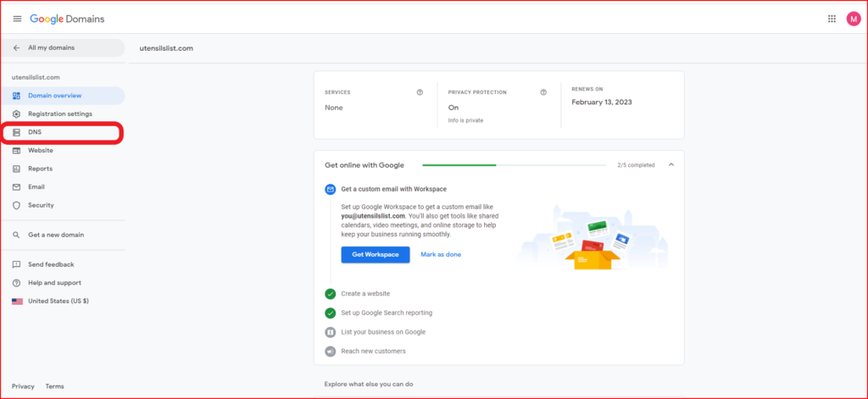Click the Services None value
The height and width of the screenshot is (399, 868).
(x=334, y=108)
